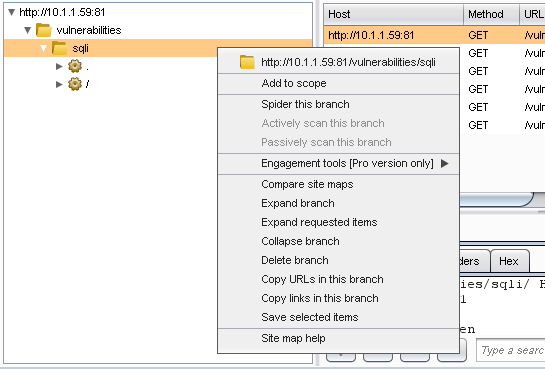Select Collapse branch
The height and width of the screenshot is (369, 545).
pos(338,241)
